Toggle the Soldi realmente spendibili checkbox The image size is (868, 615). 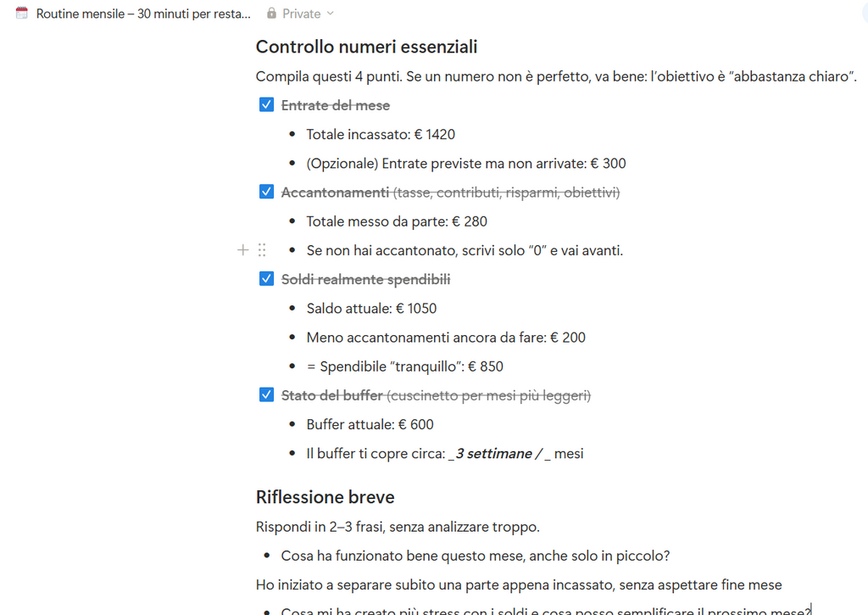pyautogui.click(x=266, y=278)
